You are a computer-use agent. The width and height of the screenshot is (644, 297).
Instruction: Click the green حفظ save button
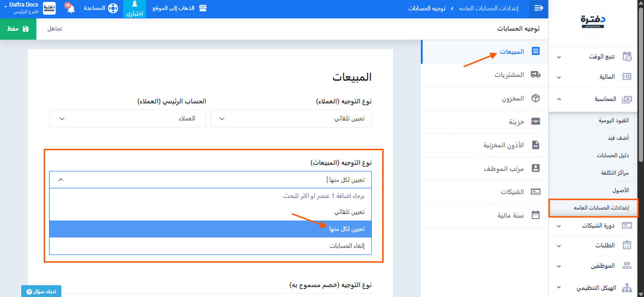pyautogui.click(x=19, y=29)
